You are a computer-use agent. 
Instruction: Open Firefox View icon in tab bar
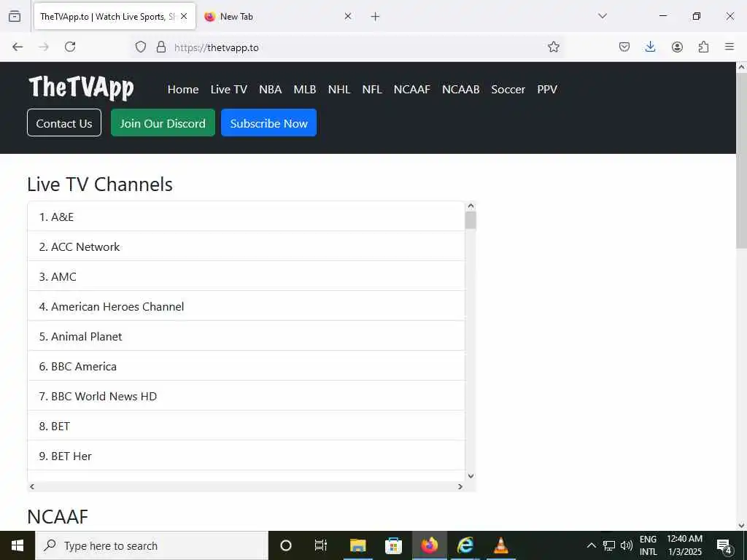click(x=15, y=16)
